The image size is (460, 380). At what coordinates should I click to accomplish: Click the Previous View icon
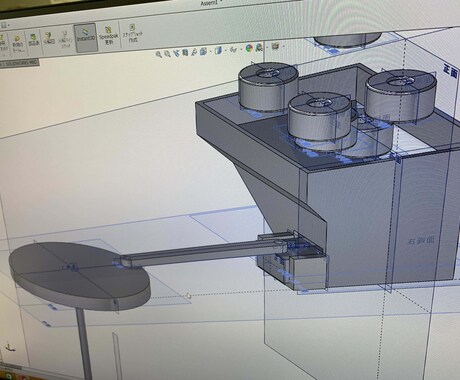(176, 53)
